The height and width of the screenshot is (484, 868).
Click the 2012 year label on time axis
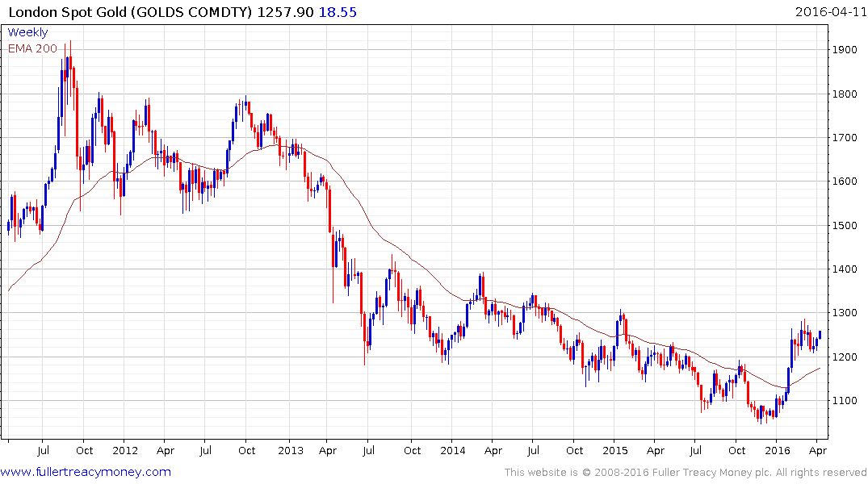125,450
